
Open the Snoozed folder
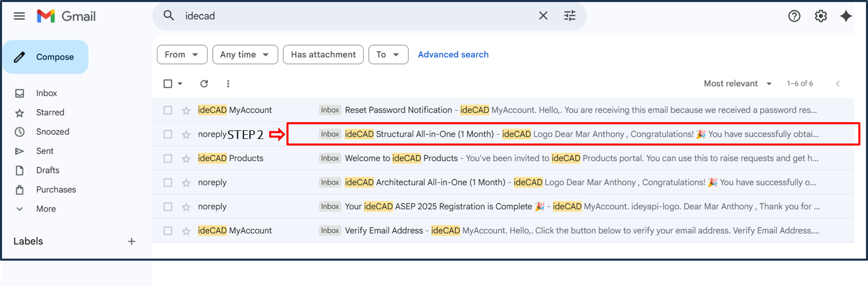pos(52,132)
